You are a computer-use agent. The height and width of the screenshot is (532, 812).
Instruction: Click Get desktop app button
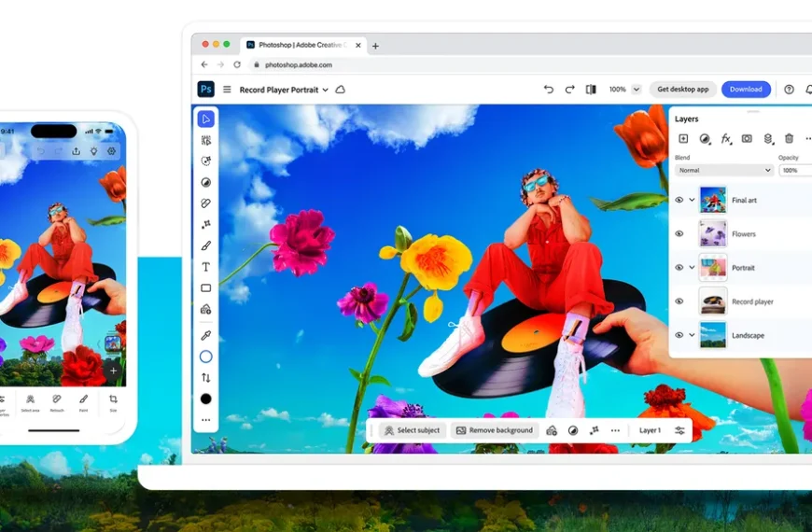[682, 89]
